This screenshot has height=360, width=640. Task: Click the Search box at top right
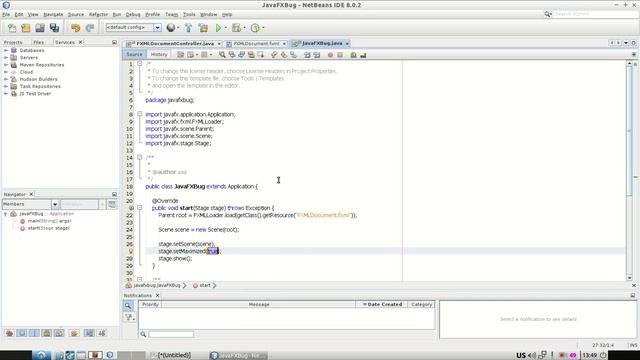tap(595, 14)
